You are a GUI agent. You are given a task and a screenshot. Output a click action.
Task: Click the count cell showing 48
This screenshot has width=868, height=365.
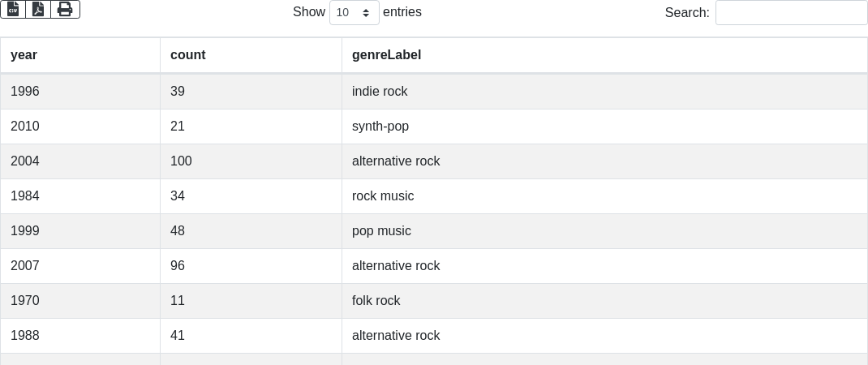pyautogui.click(x=178, y=231)
